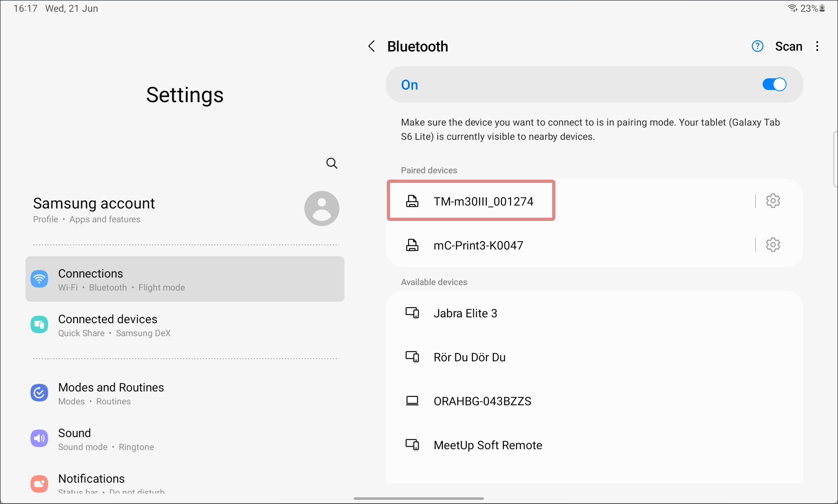Click the Available devices section label
Image resolution: width=838 pixels, height=504 pixels.
click(434, 282)
